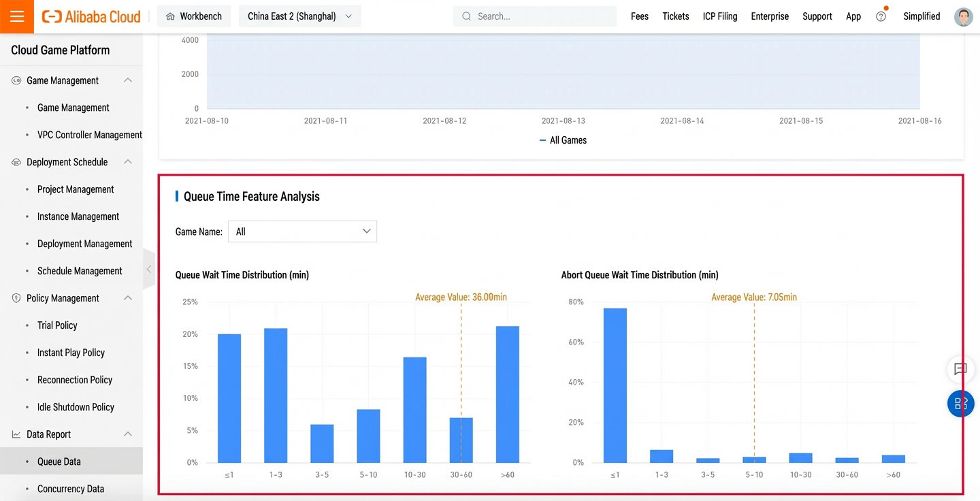Select Concurrency Data in sidebar

[x=71, y=489]
